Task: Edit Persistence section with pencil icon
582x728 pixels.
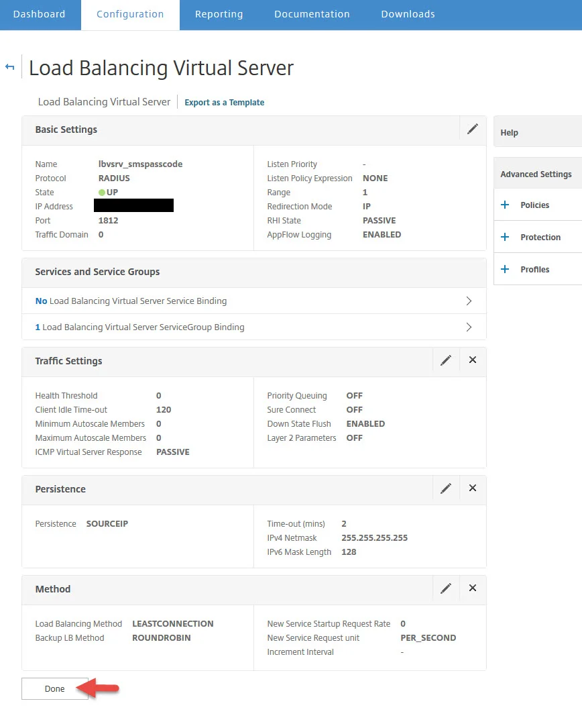Action: [x=445, y=488]
